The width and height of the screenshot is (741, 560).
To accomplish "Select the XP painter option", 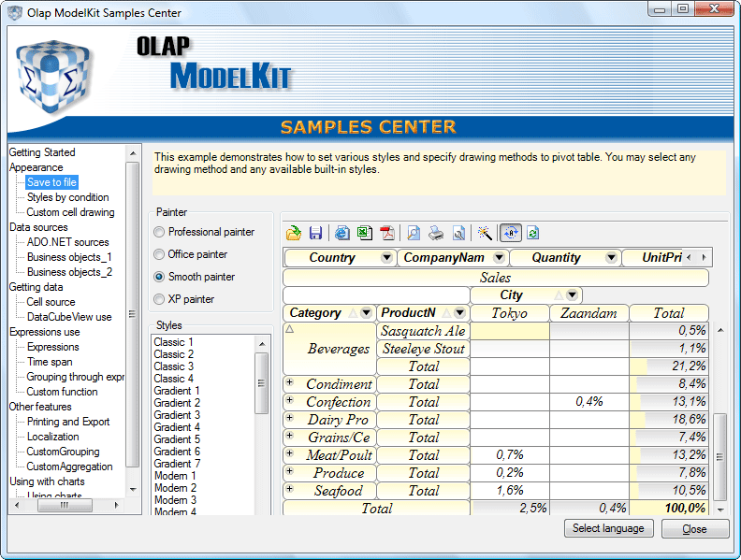I will pos(159,299).
